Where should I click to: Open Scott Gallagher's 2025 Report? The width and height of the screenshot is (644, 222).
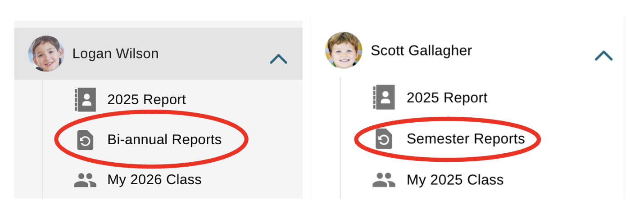[x=447, y=98]
